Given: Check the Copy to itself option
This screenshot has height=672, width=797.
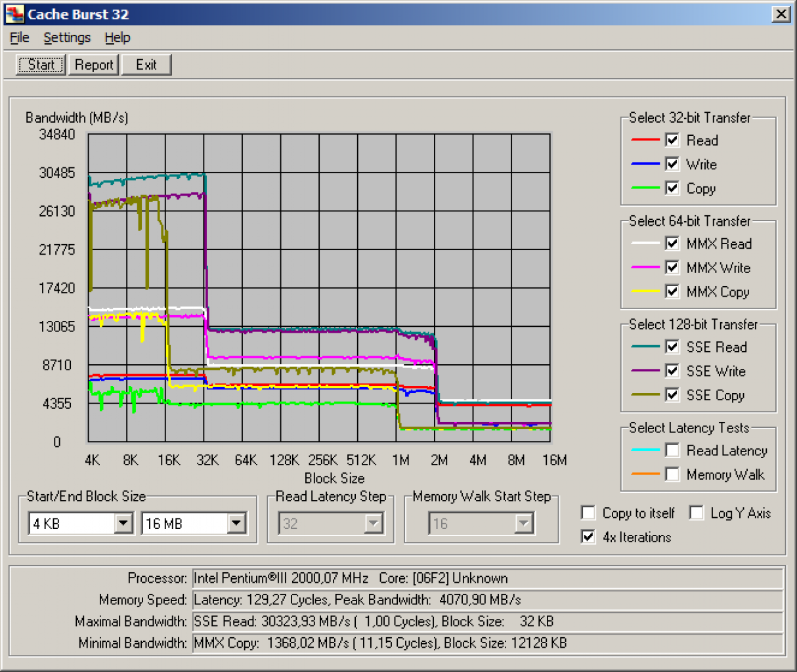Looking at the screenshot, I should pos(589,513).
